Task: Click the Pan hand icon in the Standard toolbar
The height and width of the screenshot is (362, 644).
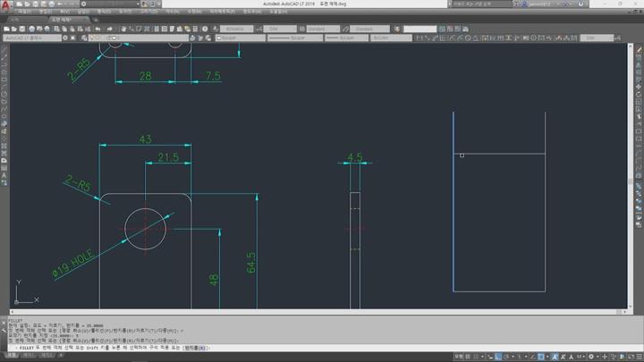Action: point(123,29)
